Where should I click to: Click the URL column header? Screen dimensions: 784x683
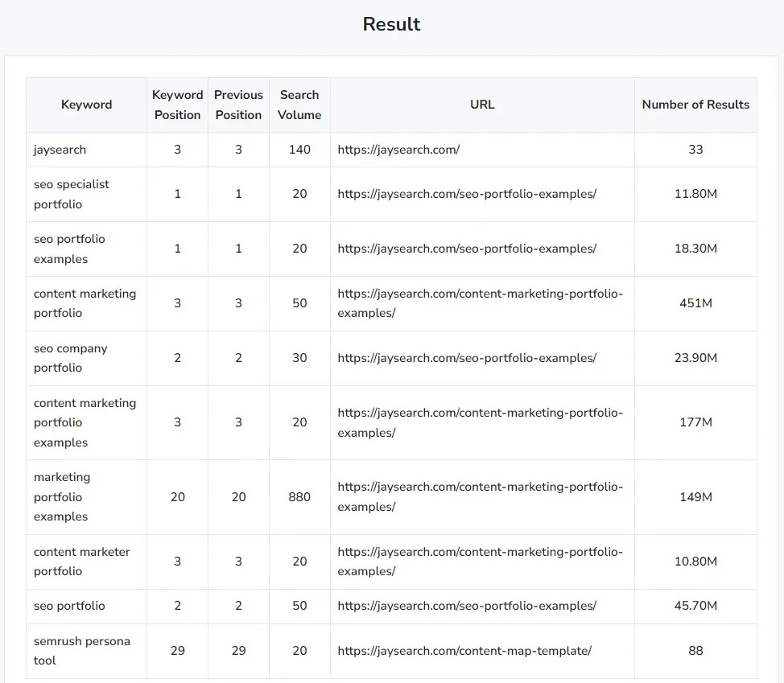point(482,105)
